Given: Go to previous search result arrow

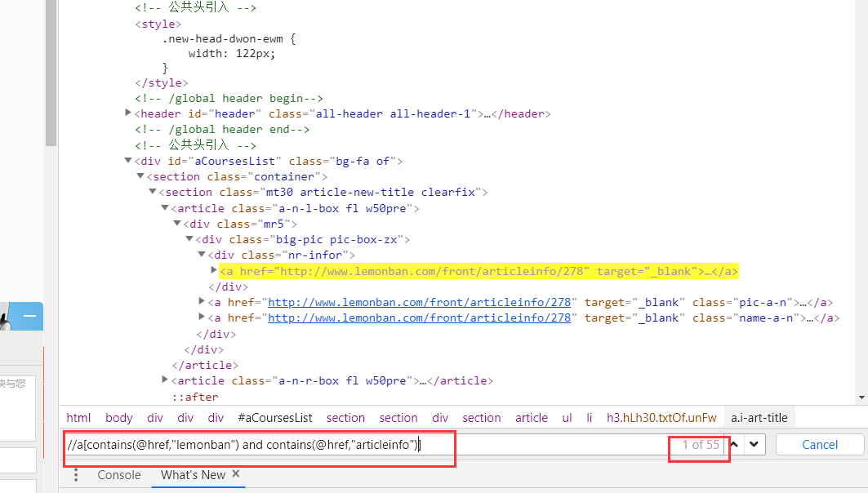Looking at the screenshot, I should (x=736, y=445).
